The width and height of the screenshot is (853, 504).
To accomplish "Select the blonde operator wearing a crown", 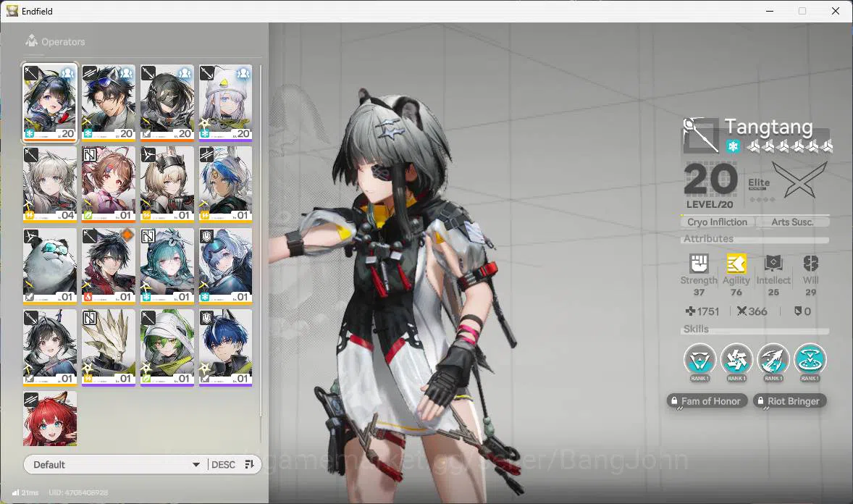I will coord(167,185).
